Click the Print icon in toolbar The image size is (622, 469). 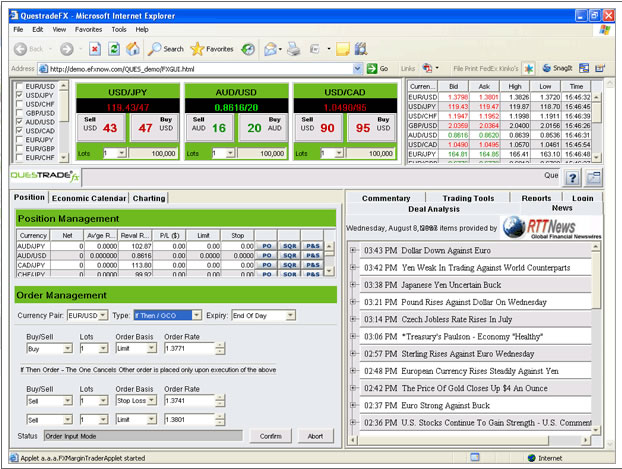point(294,49)
